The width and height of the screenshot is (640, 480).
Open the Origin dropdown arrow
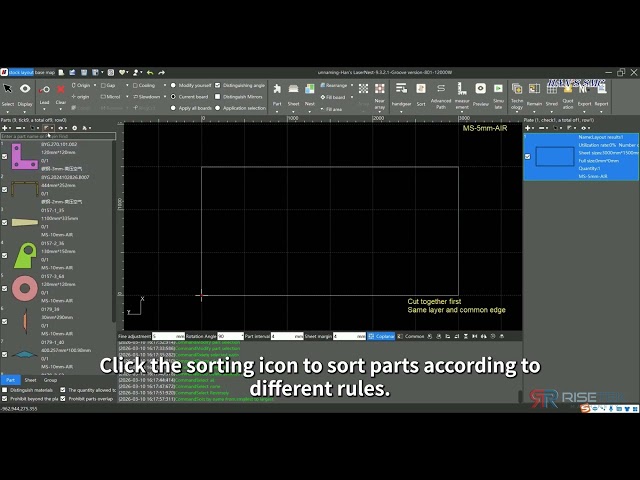pos(95,85)
